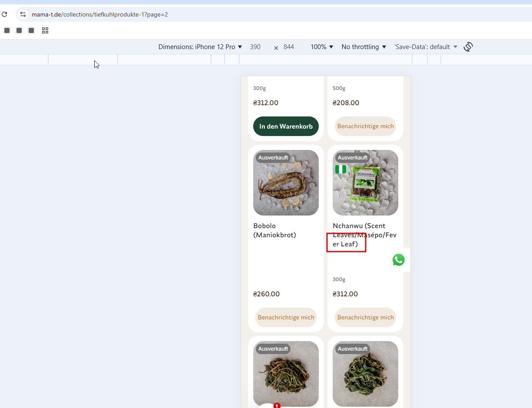
Task: Add ₴312.00 item with In den Warenkorb
Action: [286, 126]
